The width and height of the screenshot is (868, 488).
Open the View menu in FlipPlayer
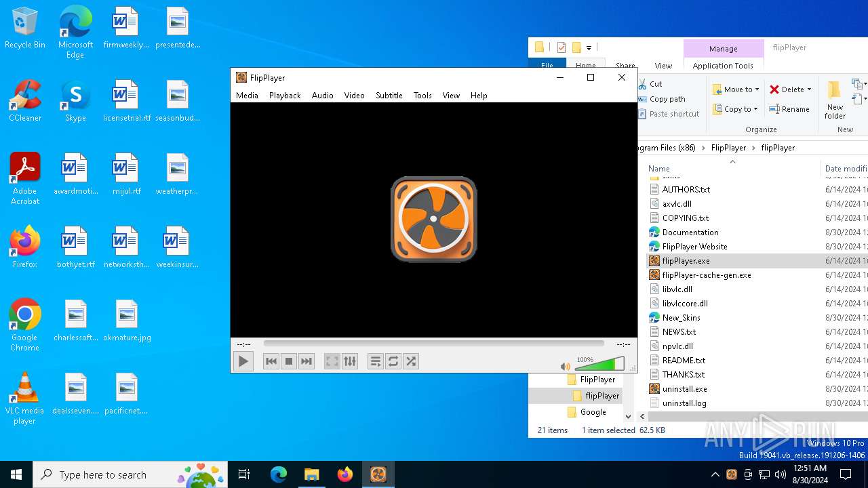click(451, 96)
